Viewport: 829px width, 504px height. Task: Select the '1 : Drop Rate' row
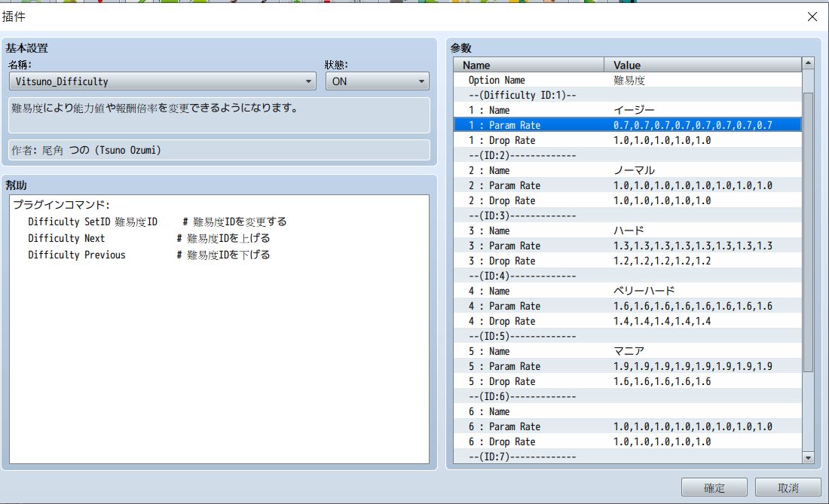[x=628, y=141]
